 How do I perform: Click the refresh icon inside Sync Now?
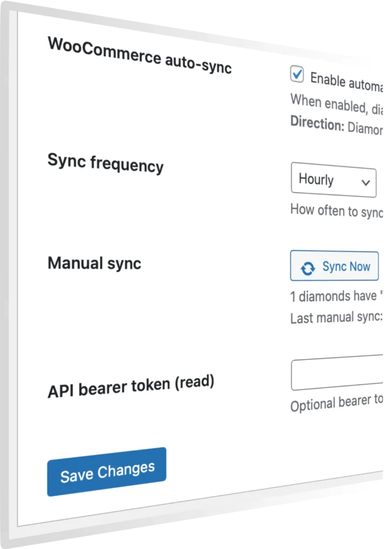308,268
